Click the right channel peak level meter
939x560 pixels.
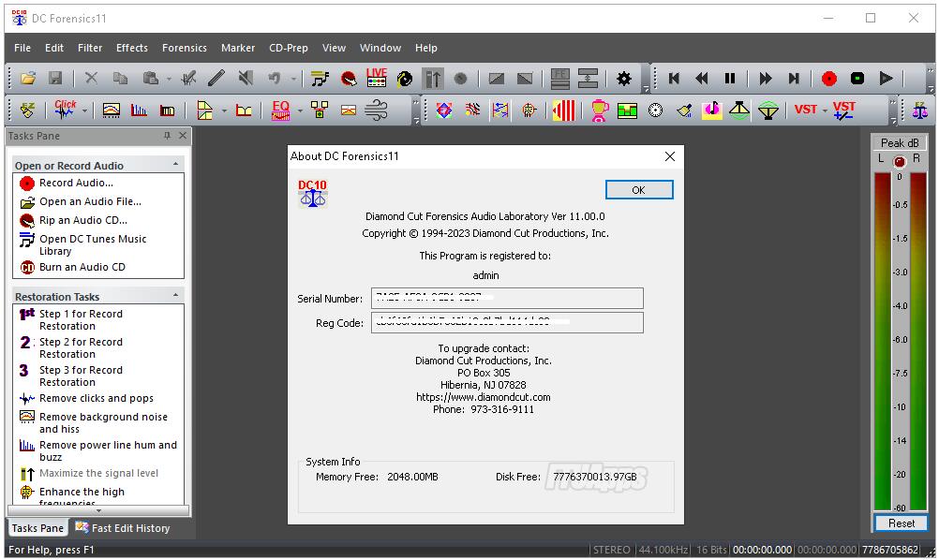[x=918, y=342]
